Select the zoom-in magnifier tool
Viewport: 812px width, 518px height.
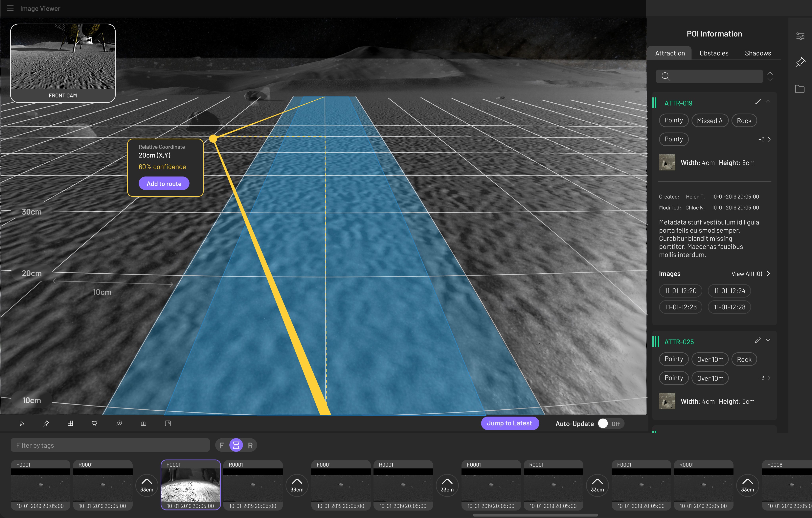119,423
